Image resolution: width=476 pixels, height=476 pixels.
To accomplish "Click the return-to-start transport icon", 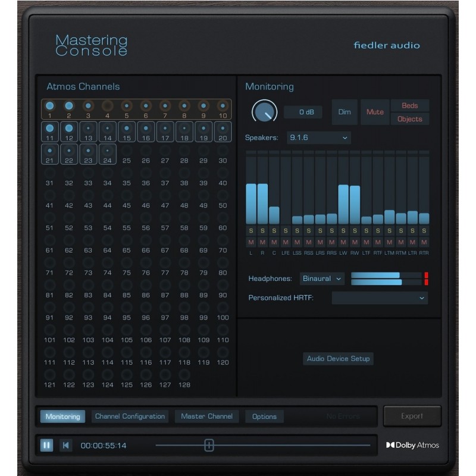I will click(x=65, y=444).
